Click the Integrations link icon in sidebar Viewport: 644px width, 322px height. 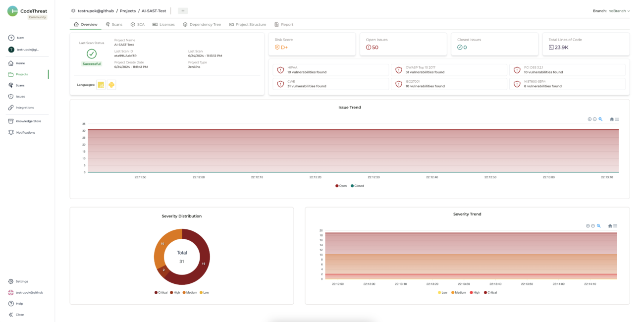pos(11,107)
